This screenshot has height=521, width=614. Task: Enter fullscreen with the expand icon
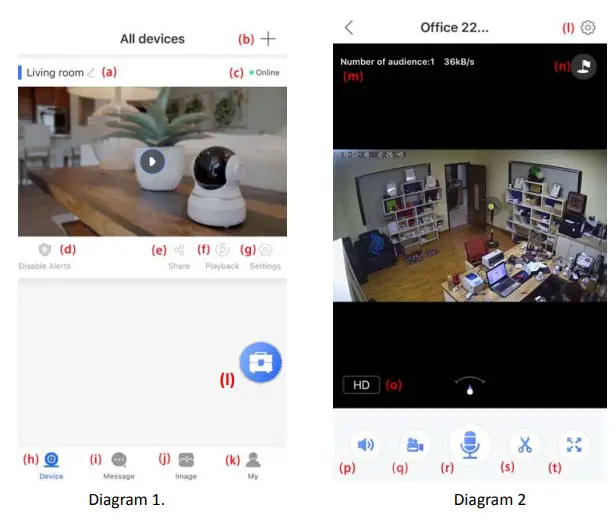[574, 445]
